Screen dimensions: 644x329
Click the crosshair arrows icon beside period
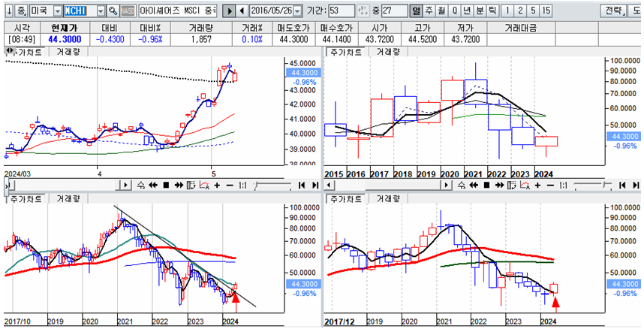(x=363, y=11)
